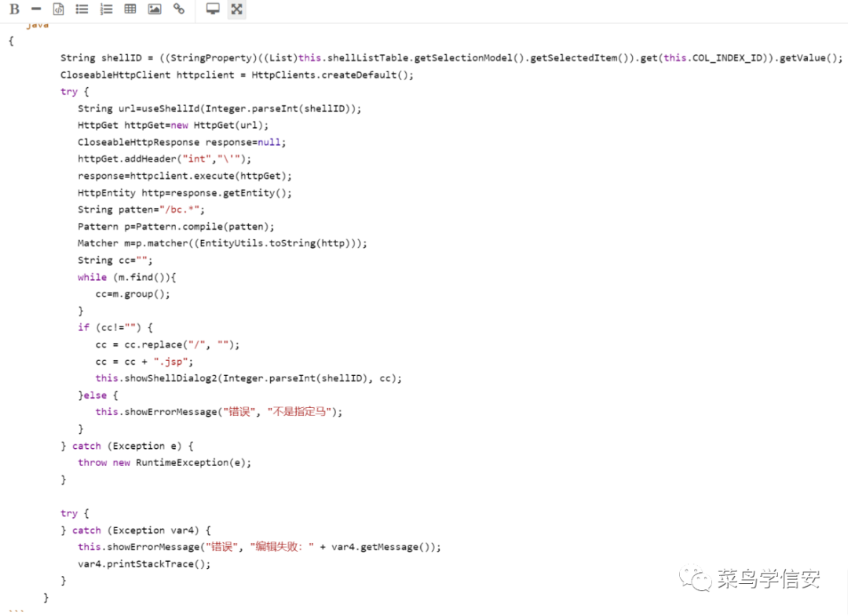Click the showErrorMessage '编辑失败' line
The image size is (848, 616).
click(260, 547)
